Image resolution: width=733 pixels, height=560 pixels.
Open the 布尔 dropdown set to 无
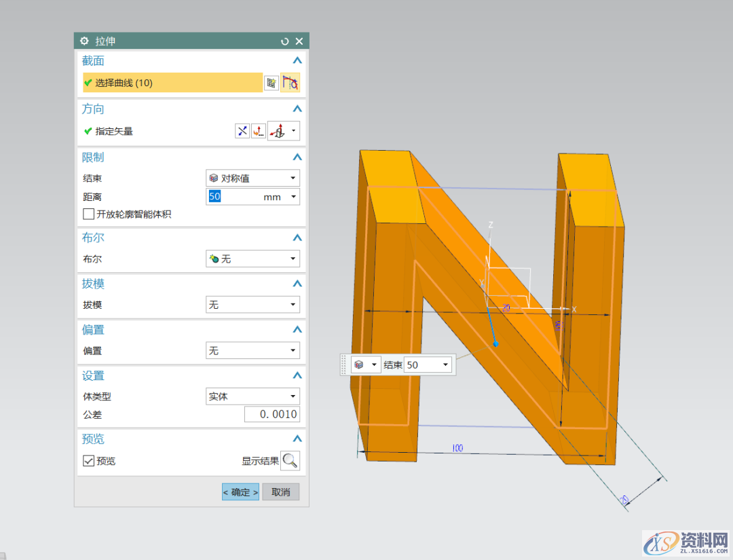coord(252,259)
